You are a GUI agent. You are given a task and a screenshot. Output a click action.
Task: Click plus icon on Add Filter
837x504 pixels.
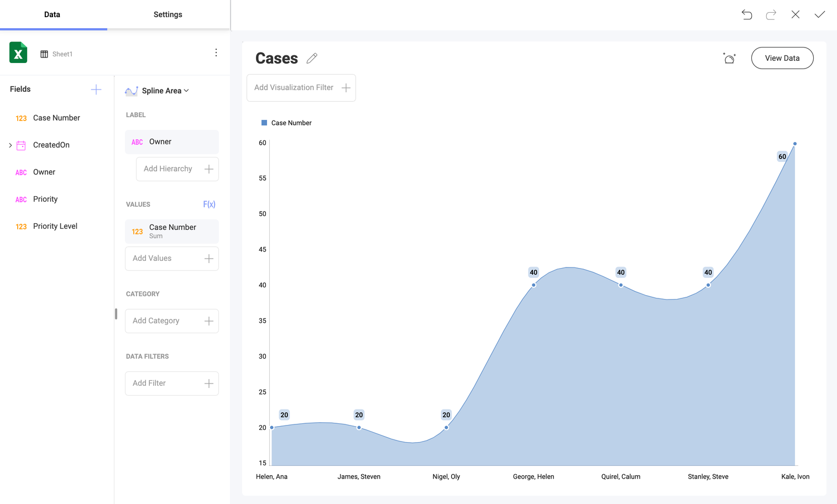tap(209, 384)
